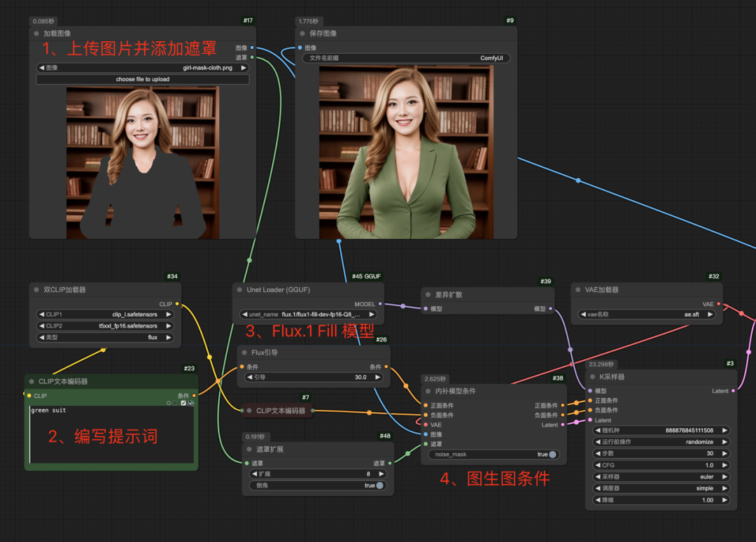This screenshot has height=542, width=756.
Task: Click the 正面条件 input socket on K采样器
Action: coord(590,400)
